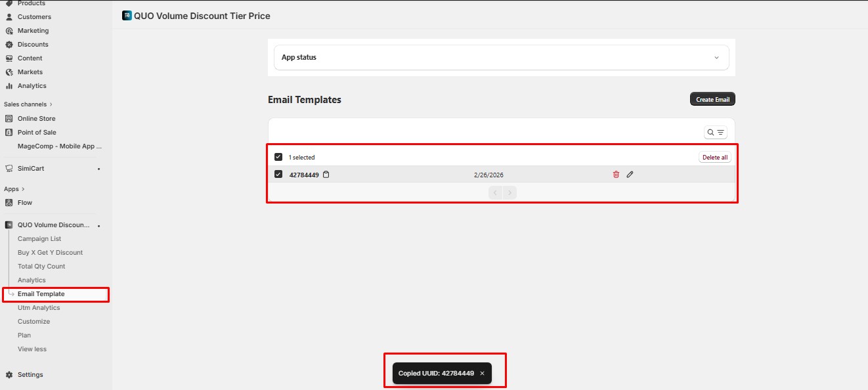The width and height of the screenshot is (868, 390).
Task: Click the Settings gear icon
Action: point(9,375)
